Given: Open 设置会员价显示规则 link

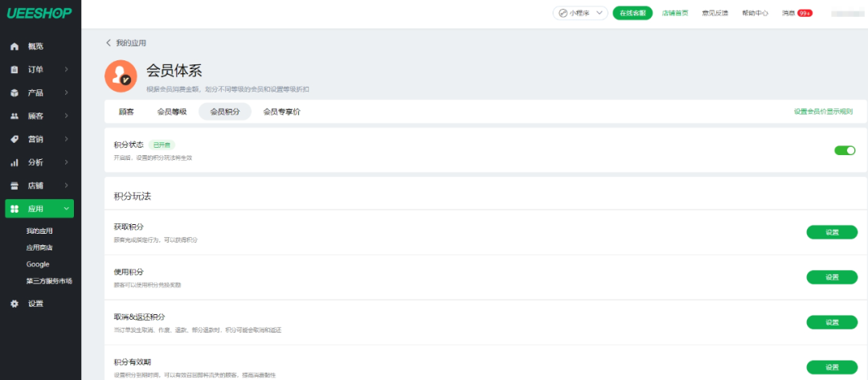Looking at the screenshot, I should [823, 112].
